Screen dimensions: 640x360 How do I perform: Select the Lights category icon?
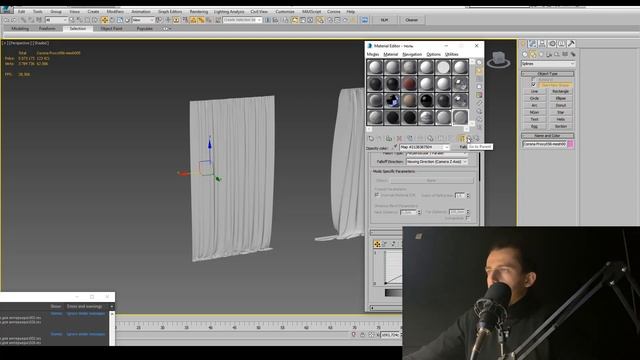541,54
